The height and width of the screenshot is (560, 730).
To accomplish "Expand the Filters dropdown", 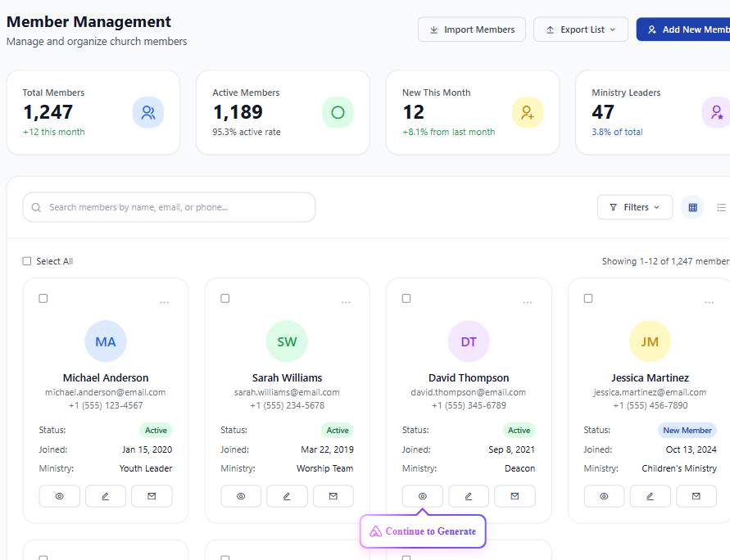I will (x=635, y=207).
